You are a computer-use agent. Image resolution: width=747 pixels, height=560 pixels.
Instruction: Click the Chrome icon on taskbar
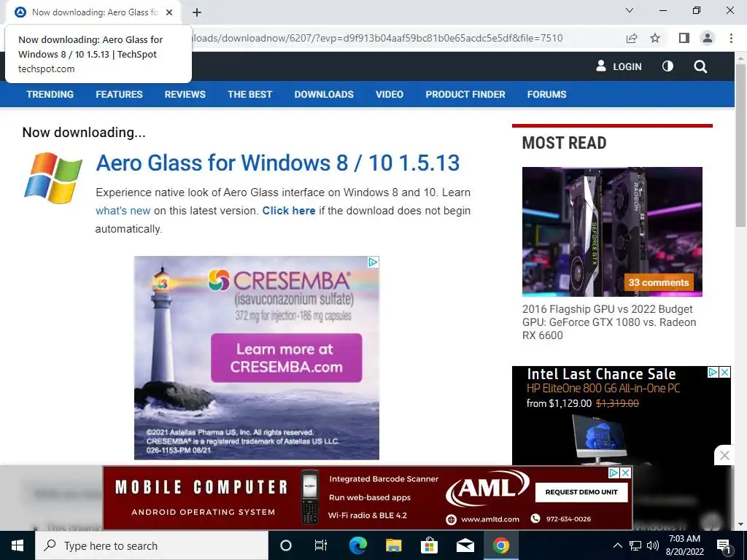point(500,545)
